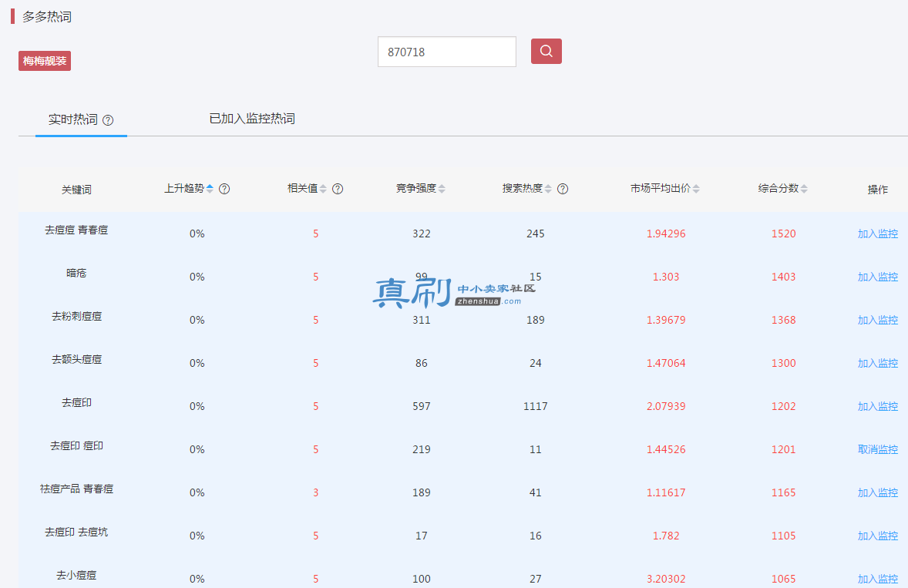Add 去额头痘痘 to monitoring
Viewport: 908px width, 588px height.
(877, 364)
